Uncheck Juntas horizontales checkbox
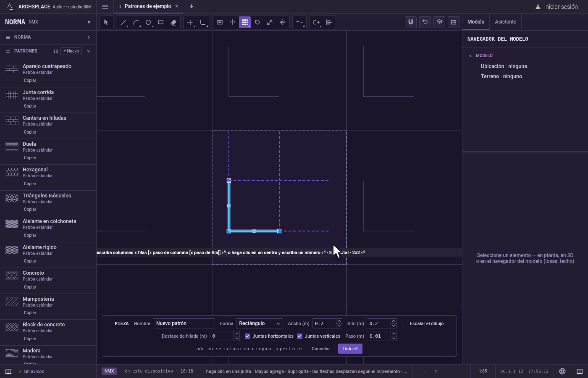Image resolution: width=588 pixels, height=378 pixels. tap(247, 336)
